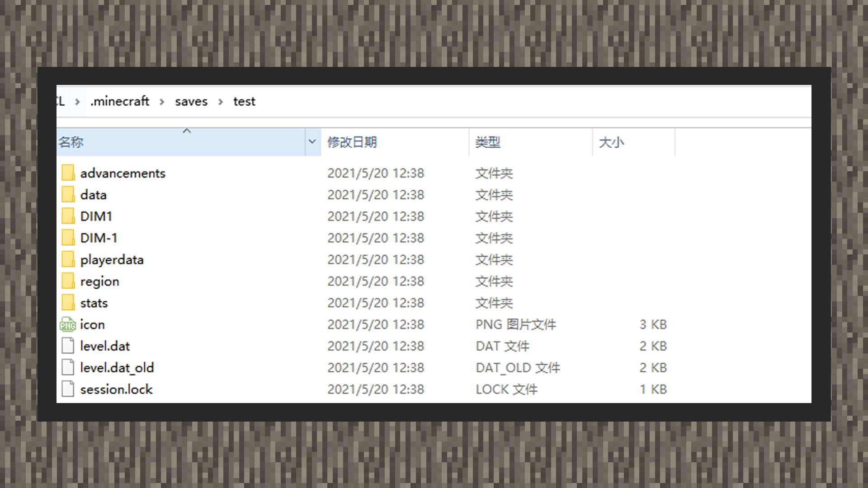Click the modified date of playerdata
Viewport: 868px width, 488px height.
click(x=376, y=260)
